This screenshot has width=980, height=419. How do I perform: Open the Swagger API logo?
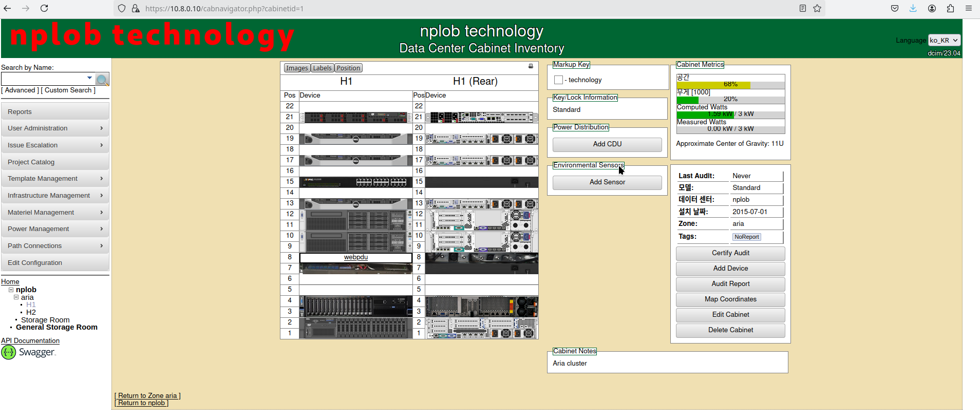pos(29,352)
